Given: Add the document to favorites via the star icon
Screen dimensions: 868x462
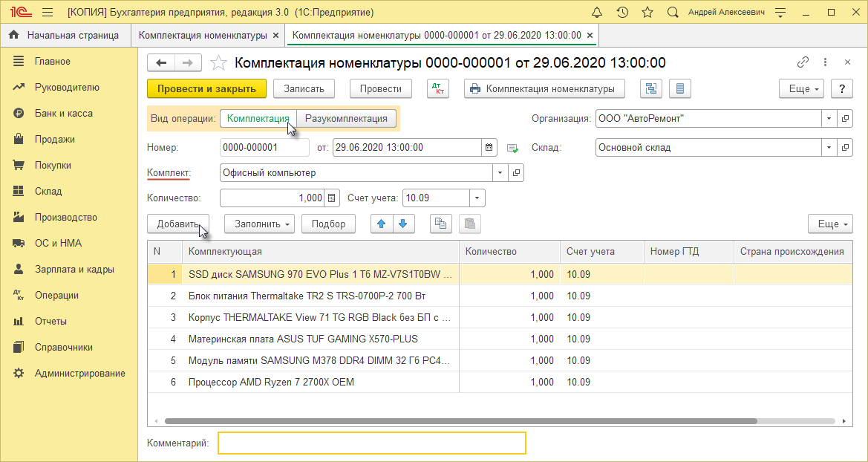Looking at the screenshot, I should tap(218, 63).
